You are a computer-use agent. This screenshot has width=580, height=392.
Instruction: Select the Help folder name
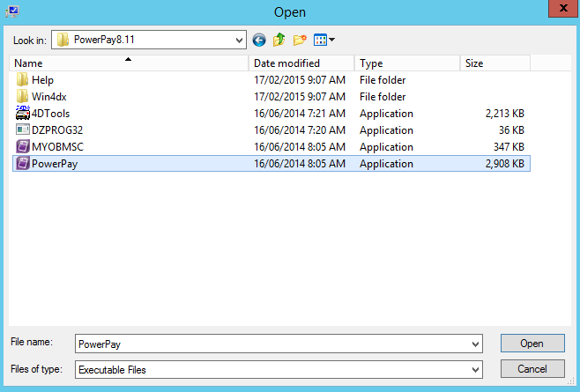(42, 80)
